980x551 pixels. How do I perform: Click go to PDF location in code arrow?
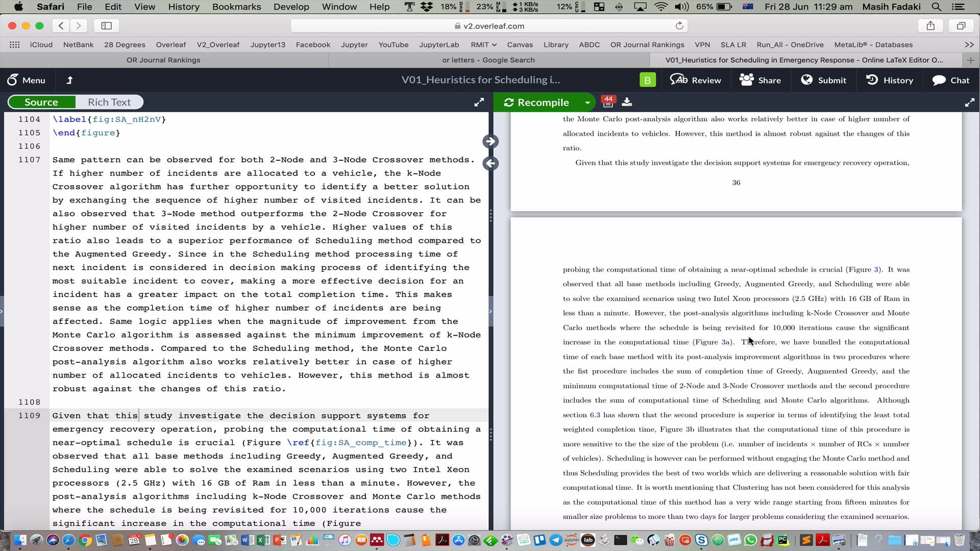[491, 164]
